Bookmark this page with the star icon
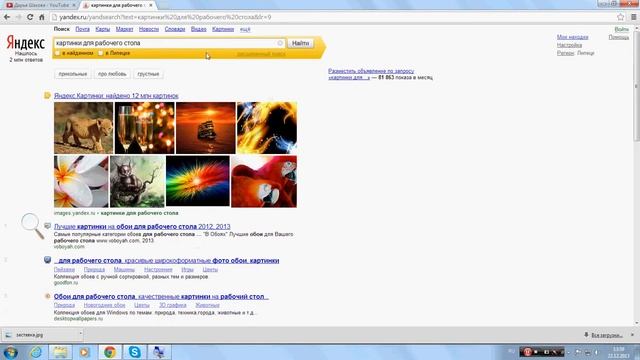 tap(620, 17)
